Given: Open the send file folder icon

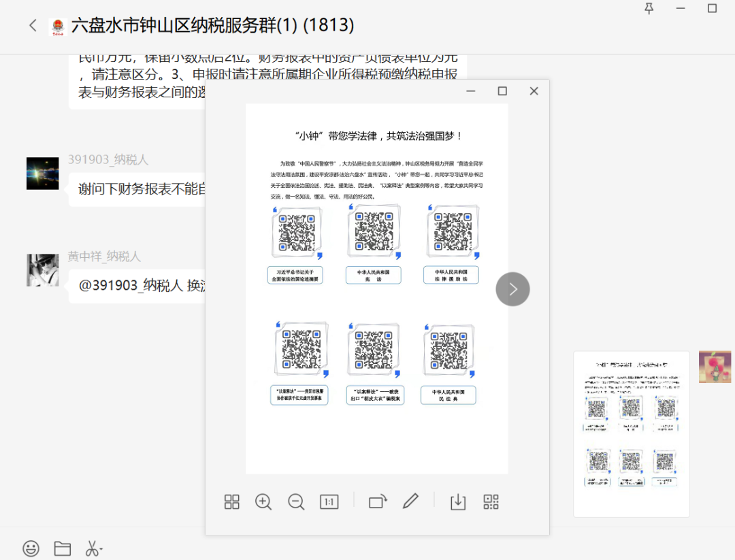Looking at the screenshot, I should pyautogui.click(x=63, y=548).
